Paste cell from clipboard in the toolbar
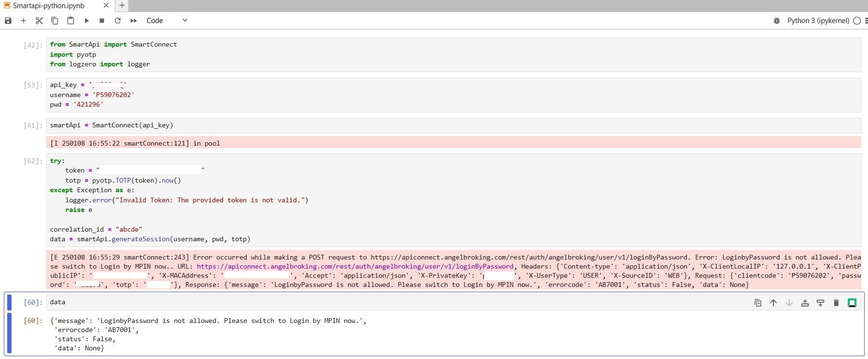Screen dimensions: 868x359 click(x=71, y=21)
